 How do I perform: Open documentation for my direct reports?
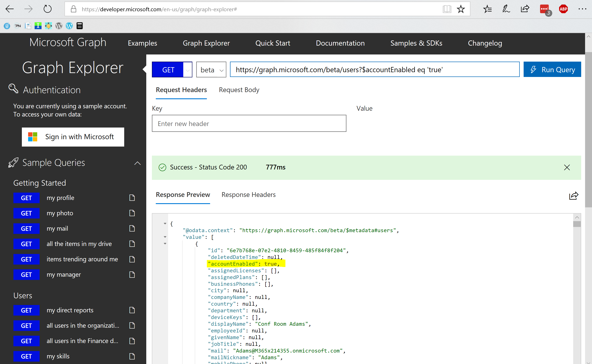[132, 310]
